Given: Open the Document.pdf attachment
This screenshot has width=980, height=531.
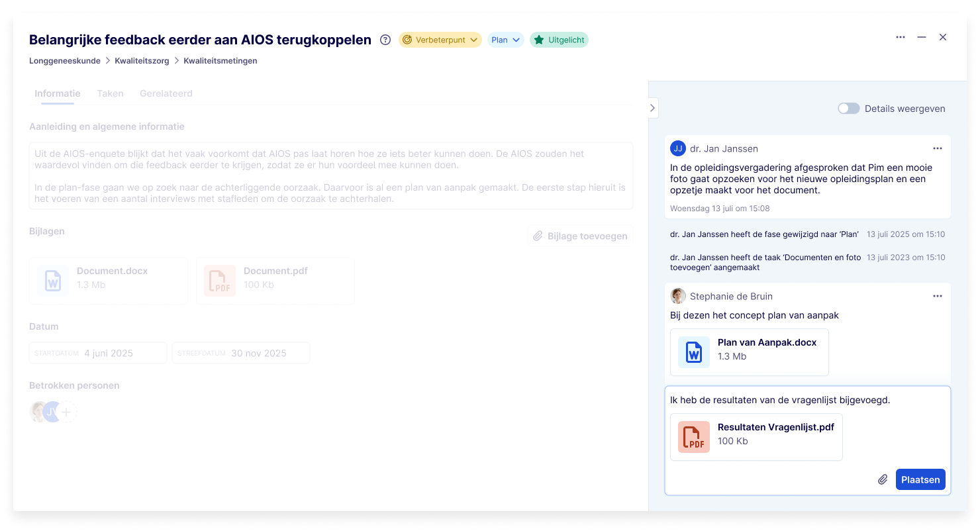Looking at the screenshot, I should (275, 281).
